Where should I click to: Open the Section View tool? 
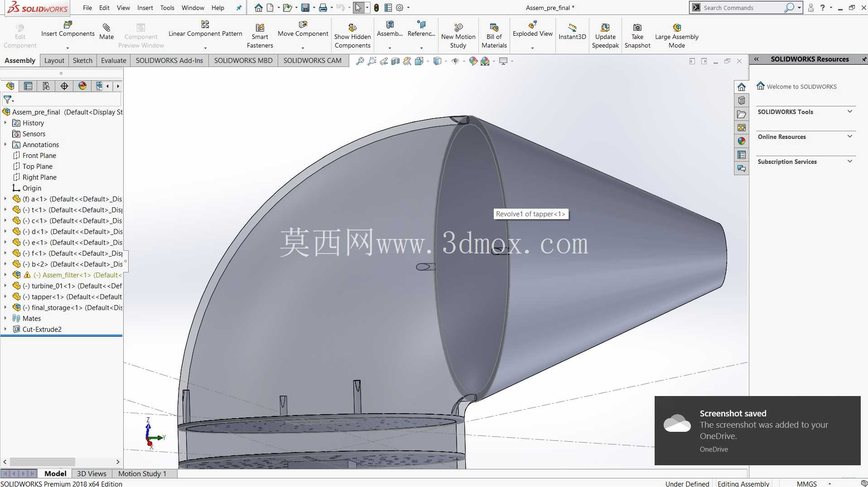coord(395,61)
